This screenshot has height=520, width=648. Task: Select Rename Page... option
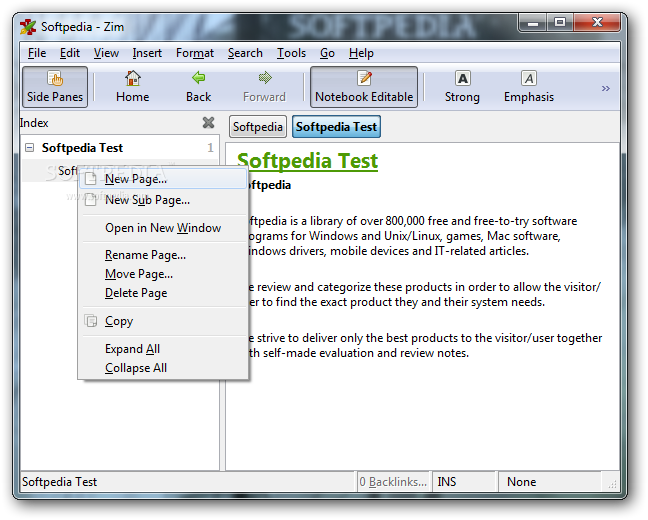coord(164,255)
